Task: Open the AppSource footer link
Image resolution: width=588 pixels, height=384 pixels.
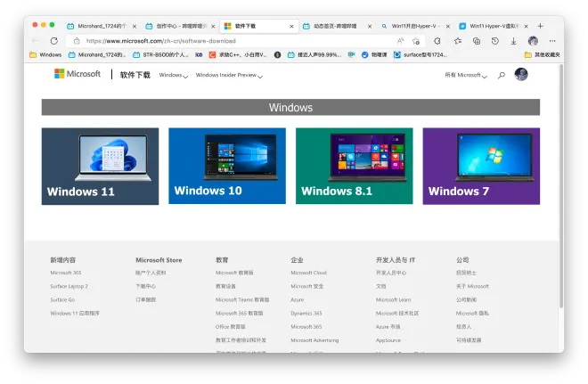Action: 388,340
